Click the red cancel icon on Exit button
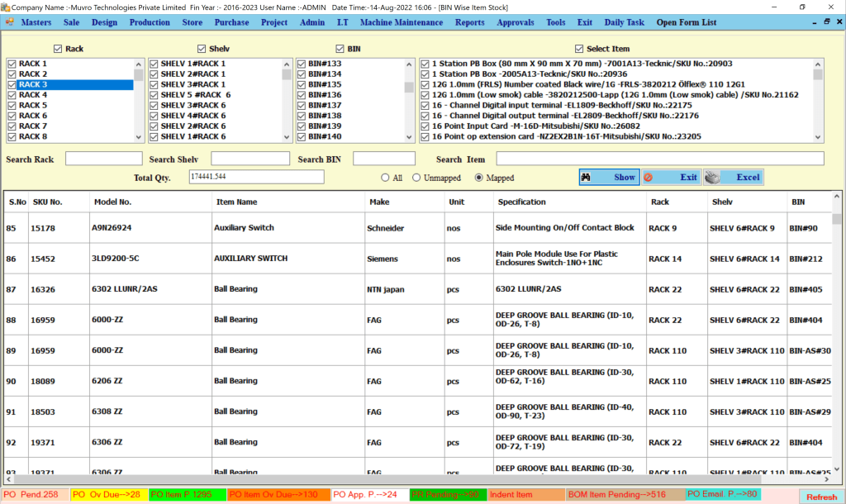 (x=648, y=177)
